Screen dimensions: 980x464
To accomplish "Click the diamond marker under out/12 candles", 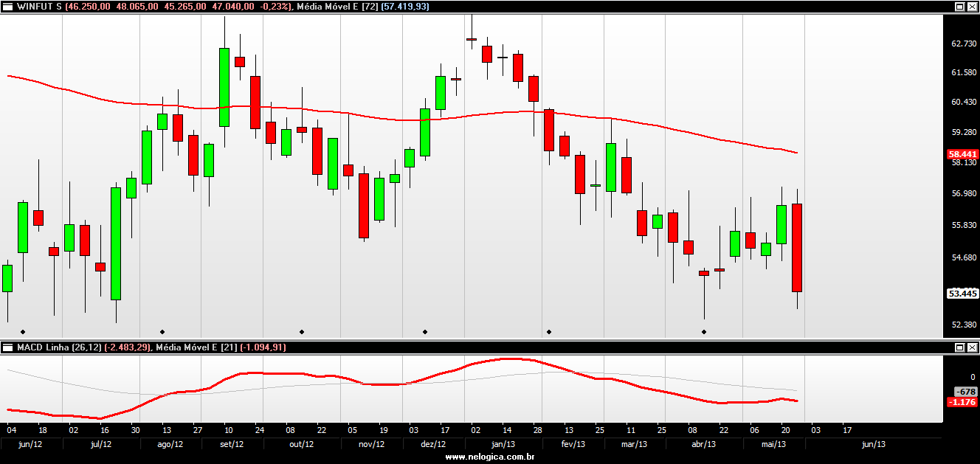I will 301,332.
